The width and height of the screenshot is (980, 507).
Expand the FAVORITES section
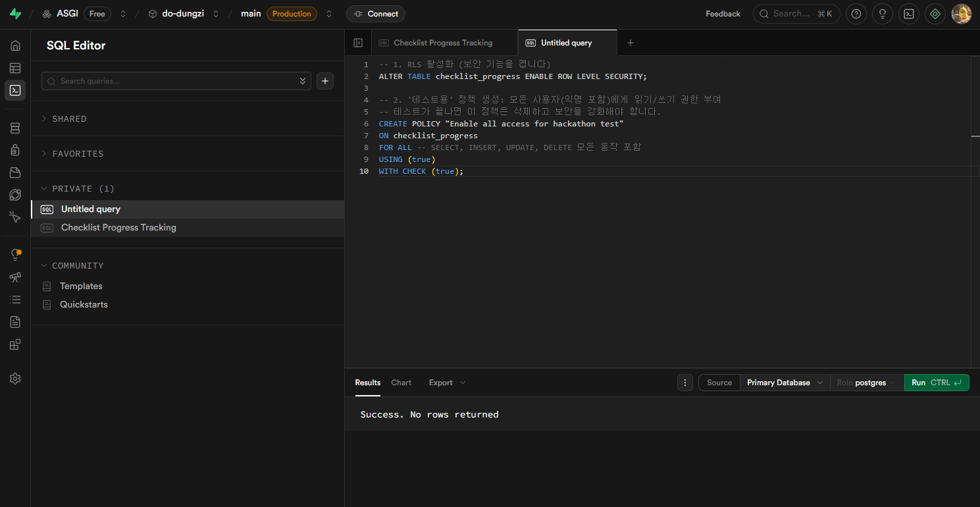(77, 154)
